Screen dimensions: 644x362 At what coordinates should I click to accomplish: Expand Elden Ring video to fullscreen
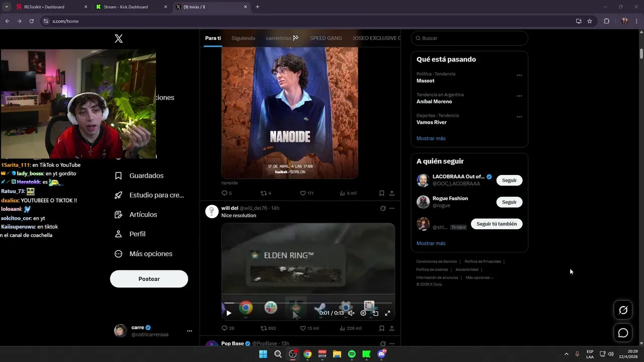coord(387,313)
